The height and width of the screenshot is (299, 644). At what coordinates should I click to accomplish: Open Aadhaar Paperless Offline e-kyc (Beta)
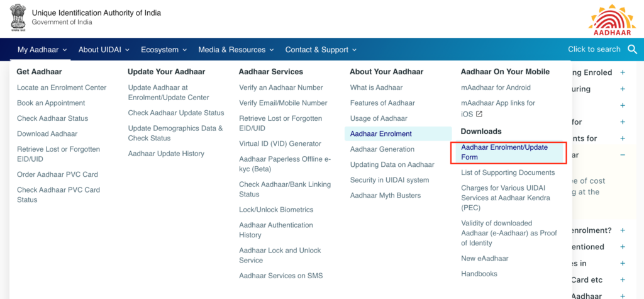[285, 164]
